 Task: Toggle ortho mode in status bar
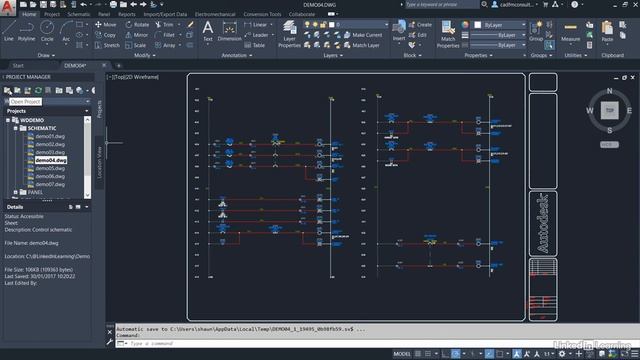445,354
